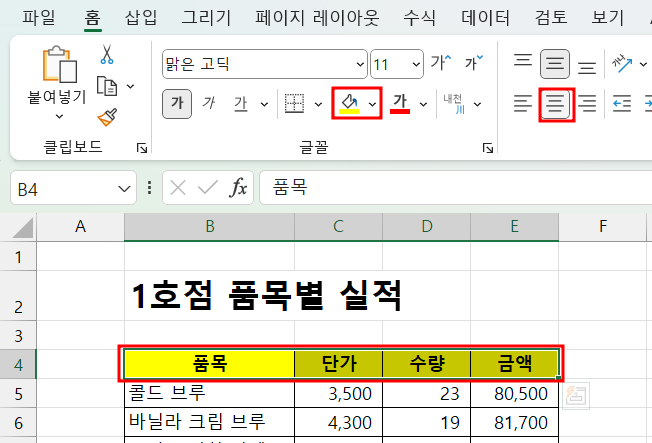The height and width of the screenshot is (443, 652).
Task: Expand the Name Box dropdown arrow
Action: (124, 189)
